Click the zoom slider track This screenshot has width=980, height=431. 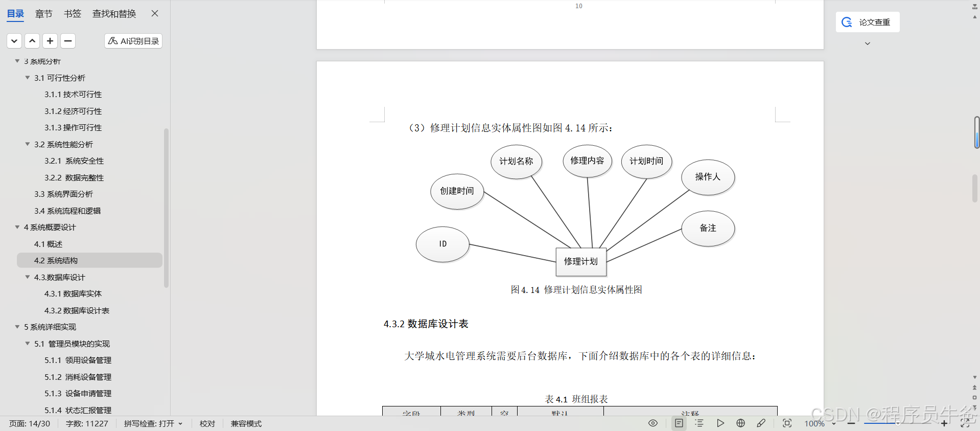(x=898, y=423)
